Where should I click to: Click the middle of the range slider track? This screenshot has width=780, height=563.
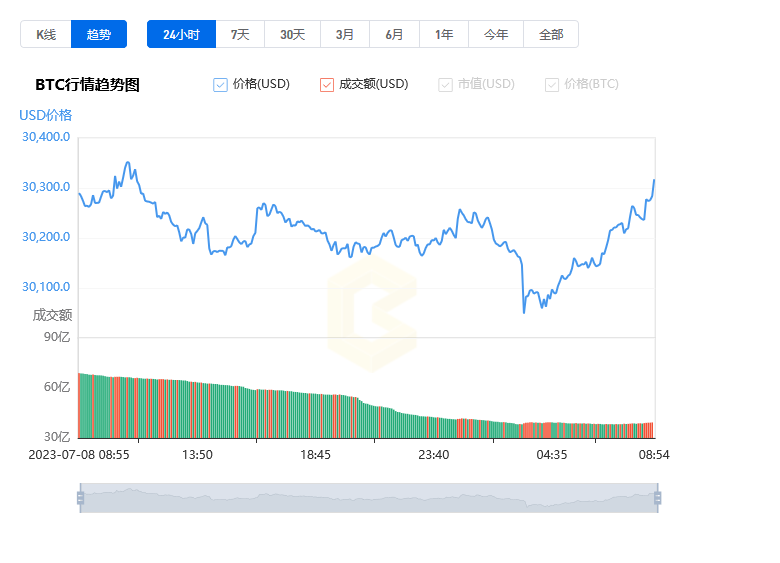[369, 498]
